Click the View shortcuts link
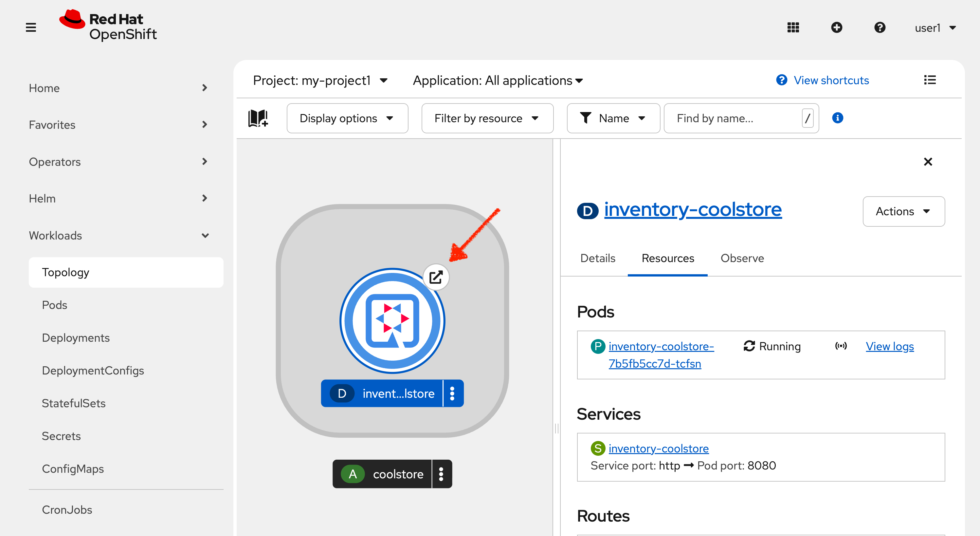This screenshot has width=980, height=536. (831, 80)
